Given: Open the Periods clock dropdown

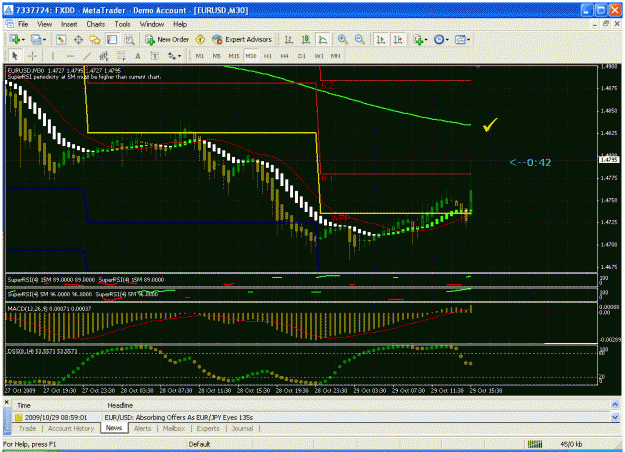Looking at the screenshot, I should click(x=441, y=39).
